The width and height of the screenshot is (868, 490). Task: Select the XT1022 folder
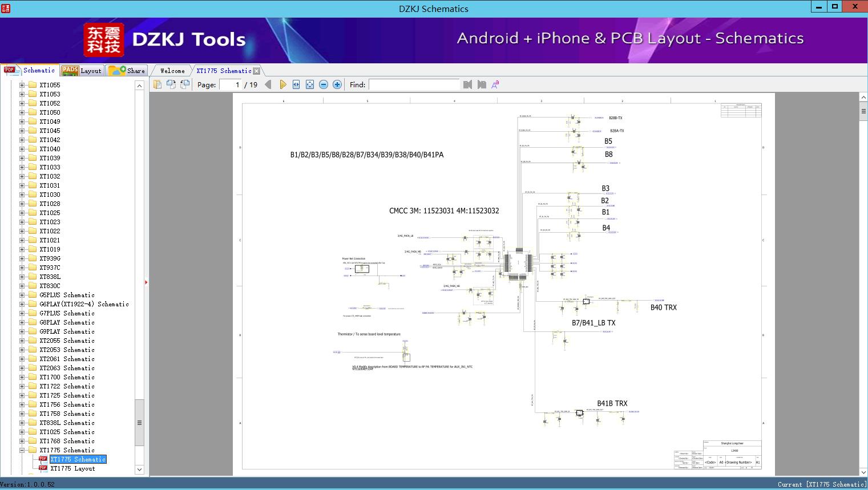tap(50, 231)
